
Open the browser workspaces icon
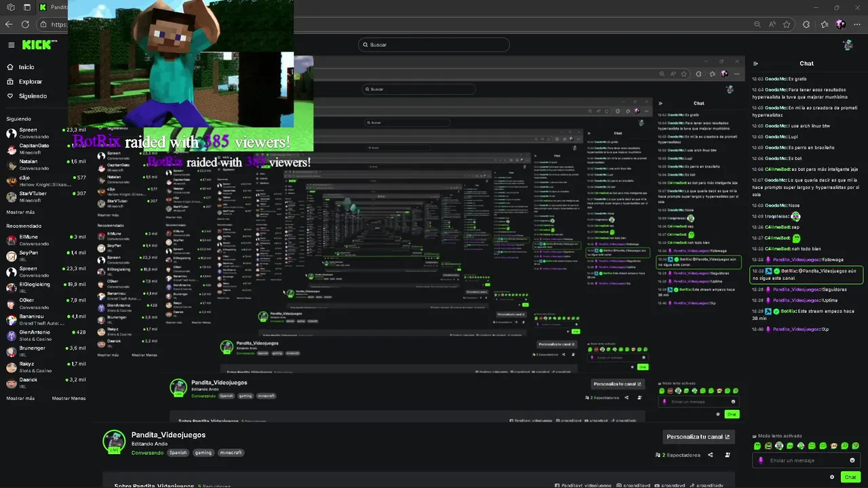click(x=11, y=7)
